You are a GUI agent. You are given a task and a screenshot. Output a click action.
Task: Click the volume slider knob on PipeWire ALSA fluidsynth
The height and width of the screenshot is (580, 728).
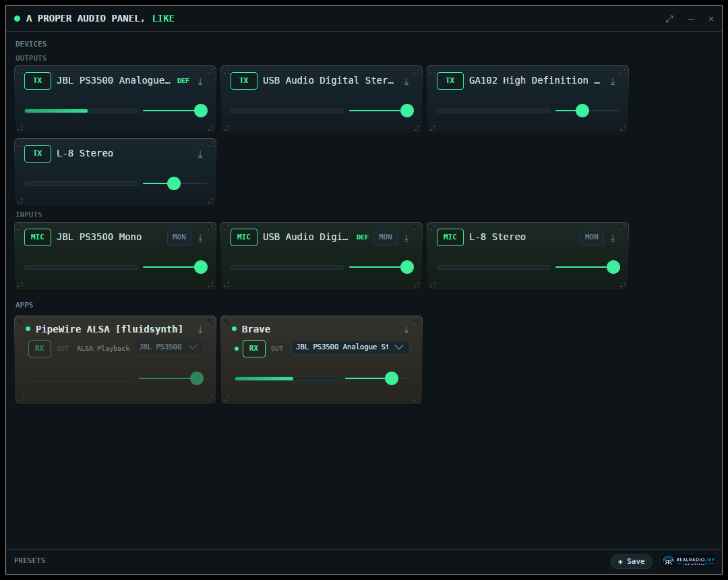pyautogui.click(x=197, y=378)
